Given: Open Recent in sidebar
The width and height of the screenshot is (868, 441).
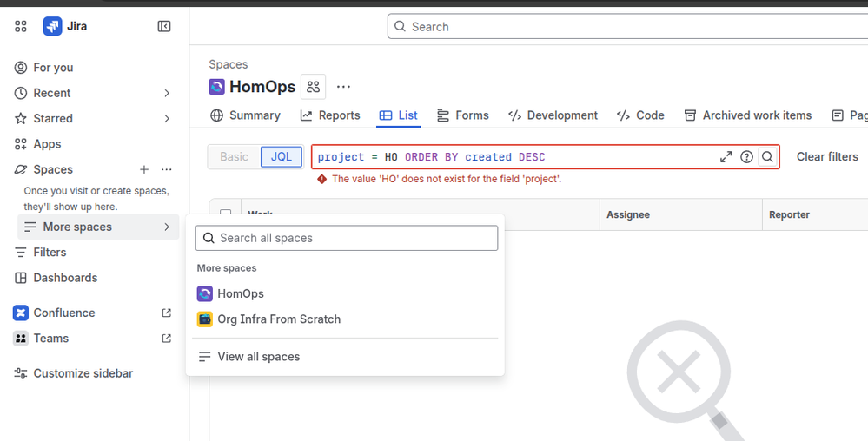Looking at the screenshot, I should tap(52, 93).
